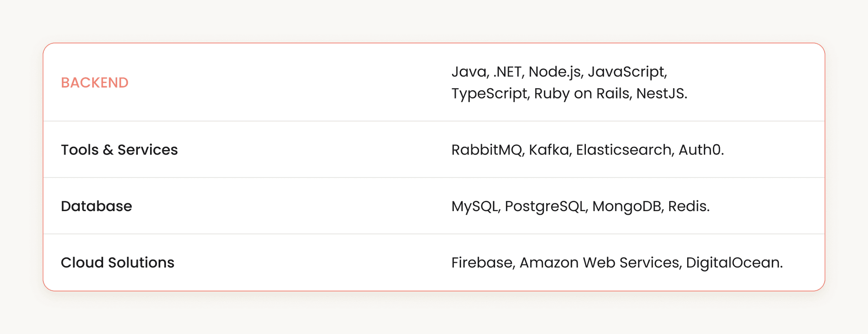This screenshot has width=868, height=334.
Task: Select the Cloud Solutions row label
Action: click(x=118, y=263)
